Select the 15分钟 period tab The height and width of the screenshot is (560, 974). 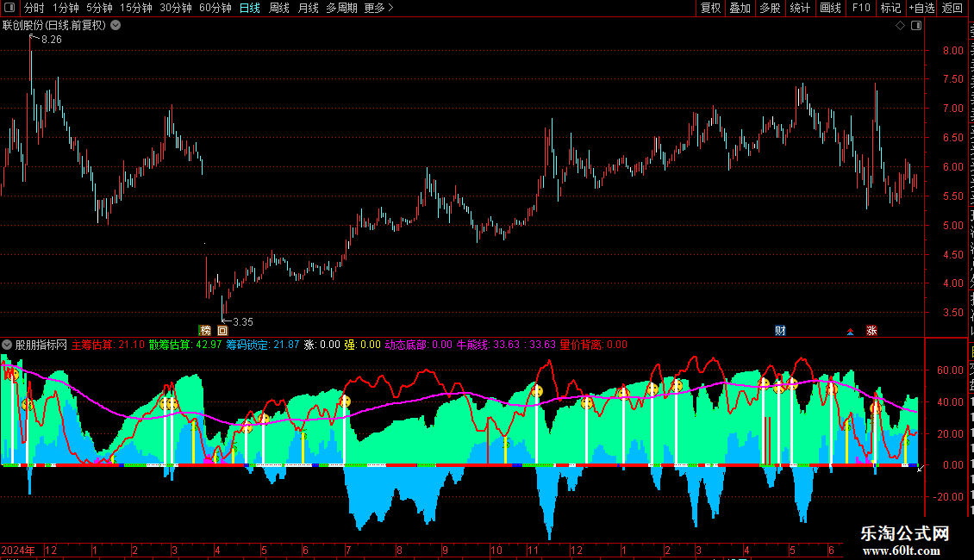click(136, 8)
